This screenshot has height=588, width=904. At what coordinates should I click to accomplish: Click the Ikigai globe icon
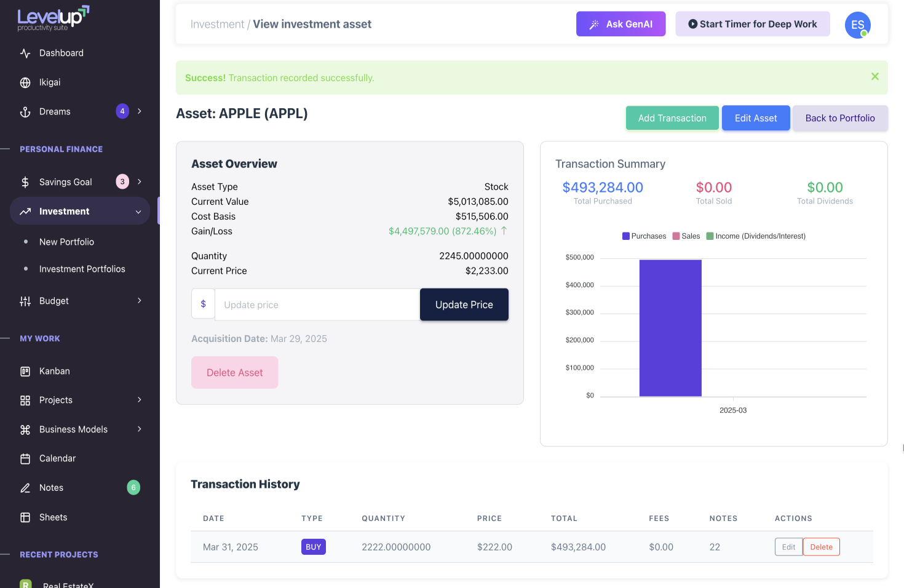point(25,82)
